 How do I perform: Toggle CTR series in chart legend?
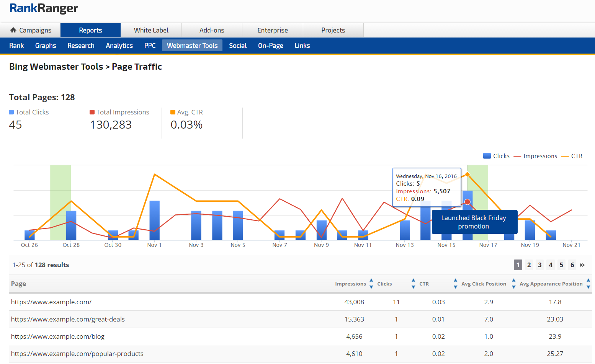click(572, 156)
